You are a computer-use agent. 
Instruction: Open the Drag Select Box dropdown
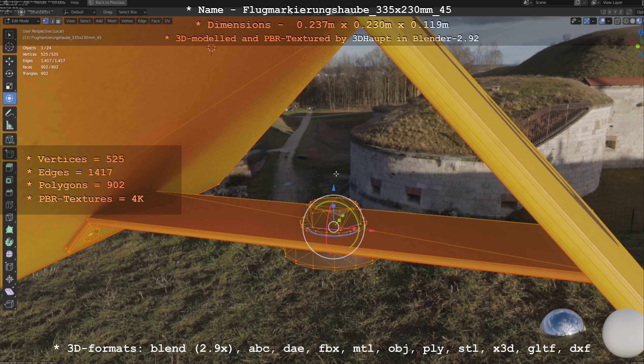(x=132, y=12)
